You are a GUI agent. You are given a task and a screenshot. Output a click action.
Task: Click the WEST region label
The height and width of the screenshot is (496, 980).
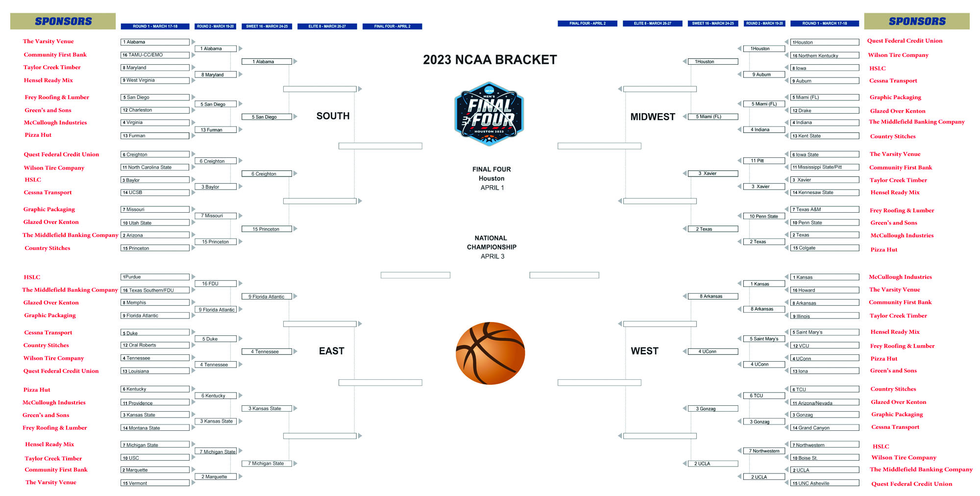[644, 351]
